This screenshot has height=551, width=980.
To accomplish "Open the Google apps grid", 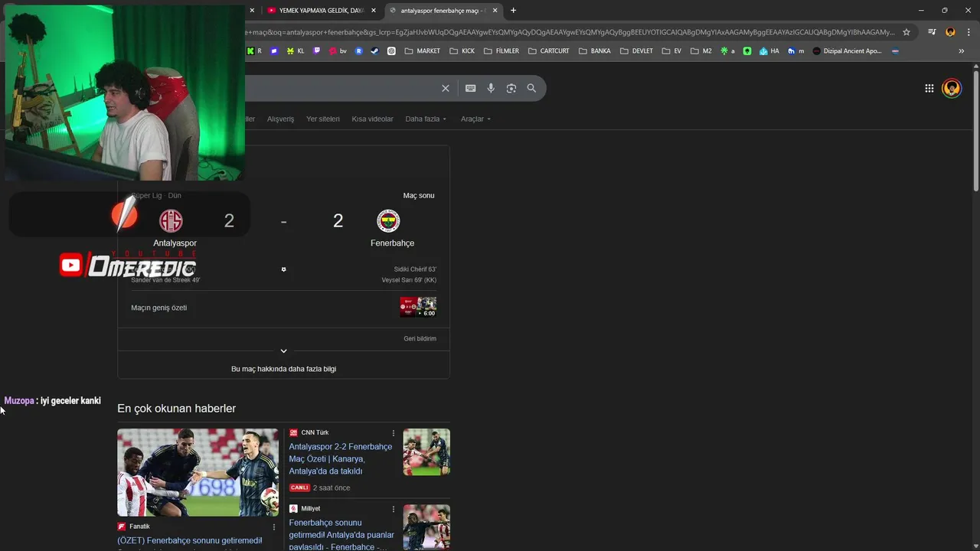I will [929, 88].
